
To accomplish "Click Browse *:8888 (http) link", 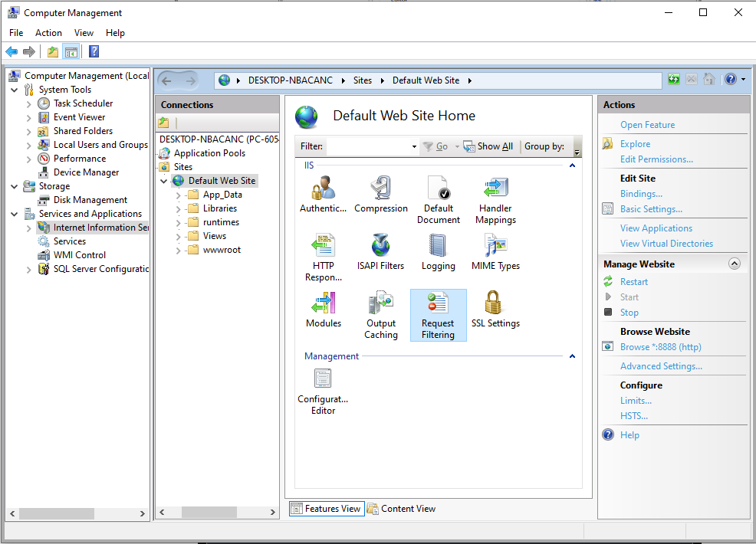I will pyautogui.click(x=660, y=347).
